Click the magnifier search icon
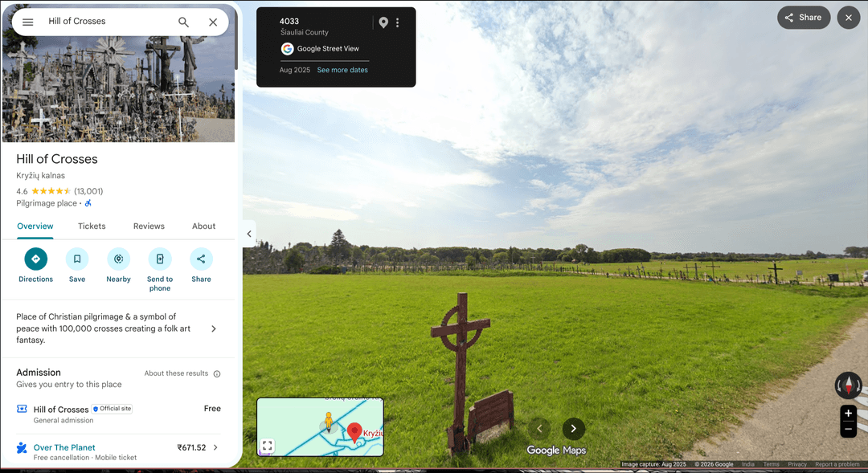This screenshot has height=473, width=868. (183, 22)
